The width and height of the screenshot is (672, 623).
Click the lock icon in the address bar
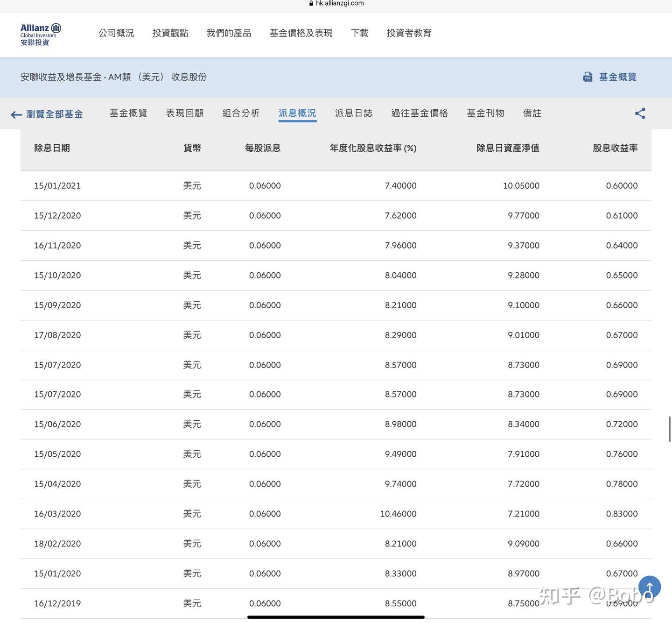point(311,3)
